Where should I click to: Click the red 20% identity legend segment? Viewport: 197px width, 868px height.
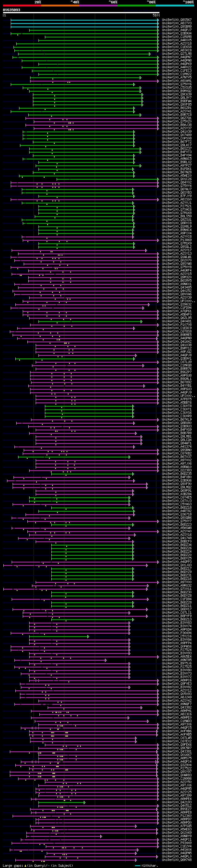22,6
